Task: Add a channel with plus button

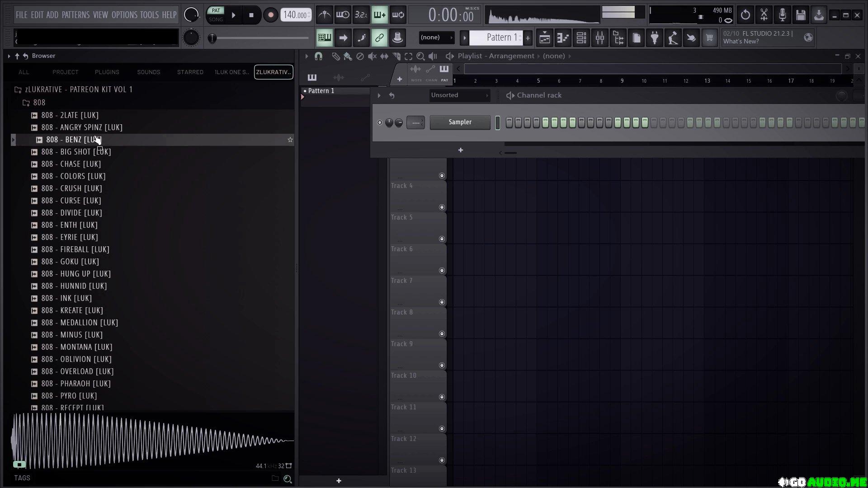Action: click(460, 150)
